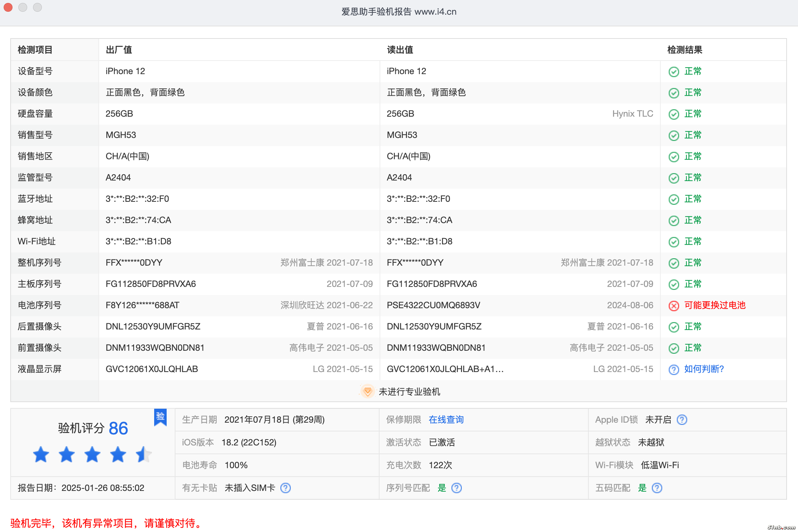This screenshot has width=798, height=532.
Task: Click the five-star rating display
Action: click(92, 455)
